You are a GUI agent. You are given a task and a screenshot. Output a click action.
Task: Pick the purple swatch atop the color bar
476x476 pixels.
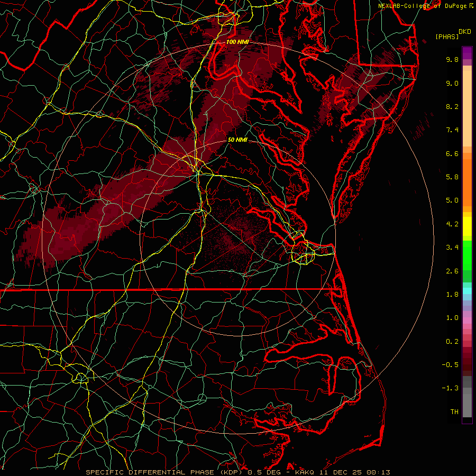(467, 53)
